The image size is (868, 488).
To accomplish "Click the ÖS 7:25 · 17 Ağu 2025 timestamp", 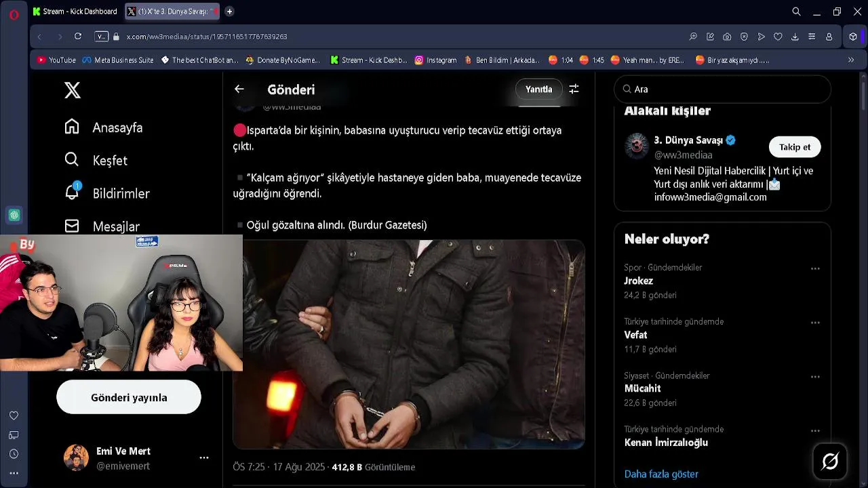I will (x=280, y=467).
